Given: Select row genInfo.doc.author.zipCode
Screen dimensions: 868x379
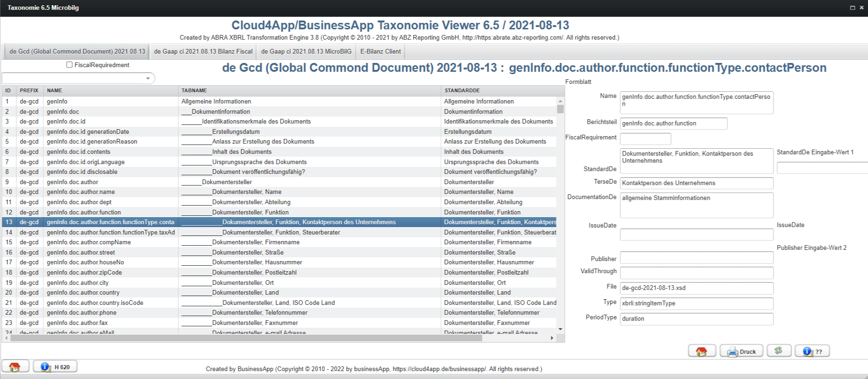Looking at the screenshot, I should (279, 272).
